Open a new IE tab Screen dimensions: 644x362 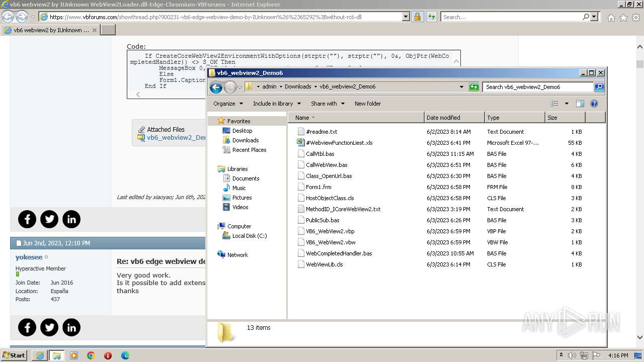click(x=108, y=30)
